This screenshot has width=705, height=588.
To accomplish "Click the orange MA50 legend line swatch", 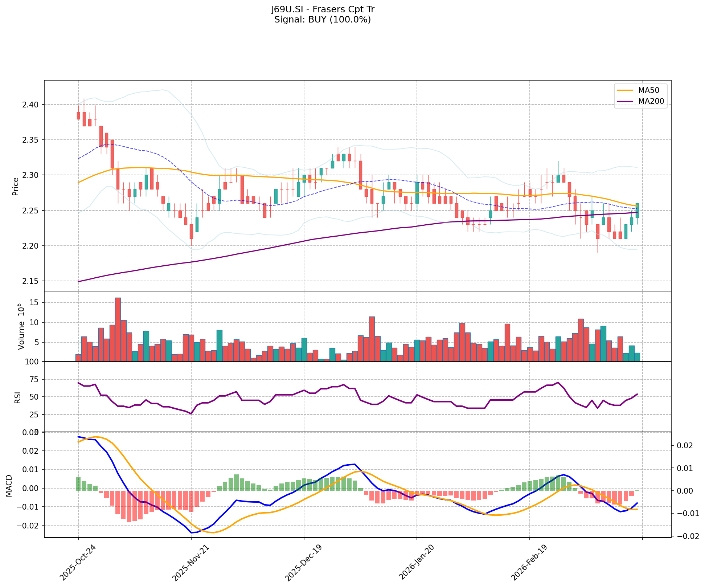I will [x=624, y=90].
